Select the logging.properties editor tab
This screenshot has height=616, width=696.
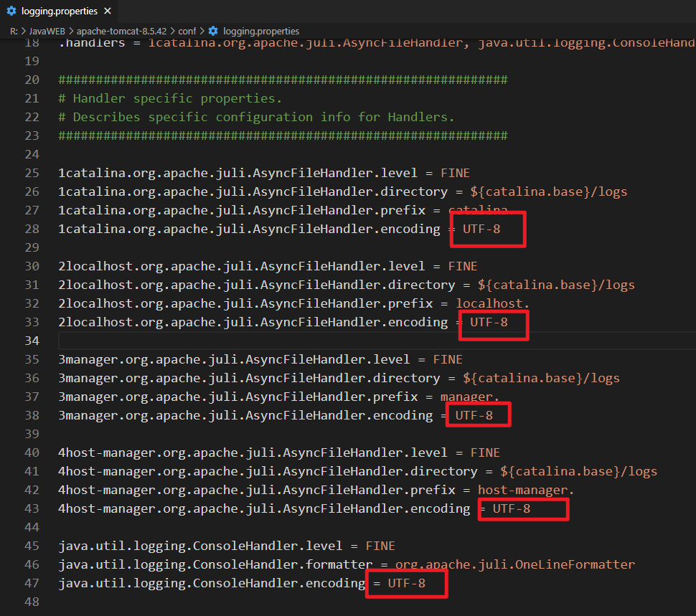(59, 11)
